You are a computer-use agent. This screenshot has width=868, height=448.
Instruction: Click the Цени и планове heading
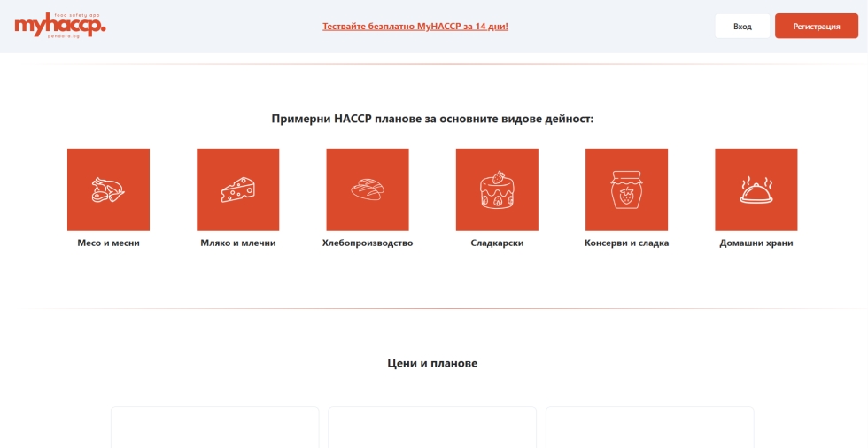432,363
